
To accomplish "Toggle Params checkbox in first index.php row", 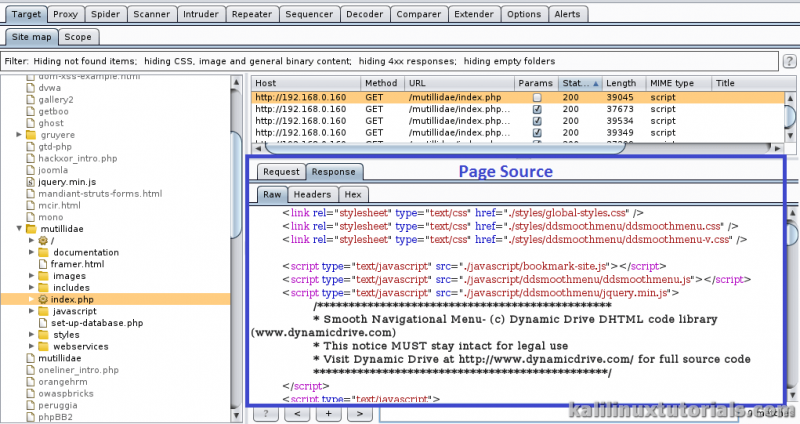I will coord(537,97).
